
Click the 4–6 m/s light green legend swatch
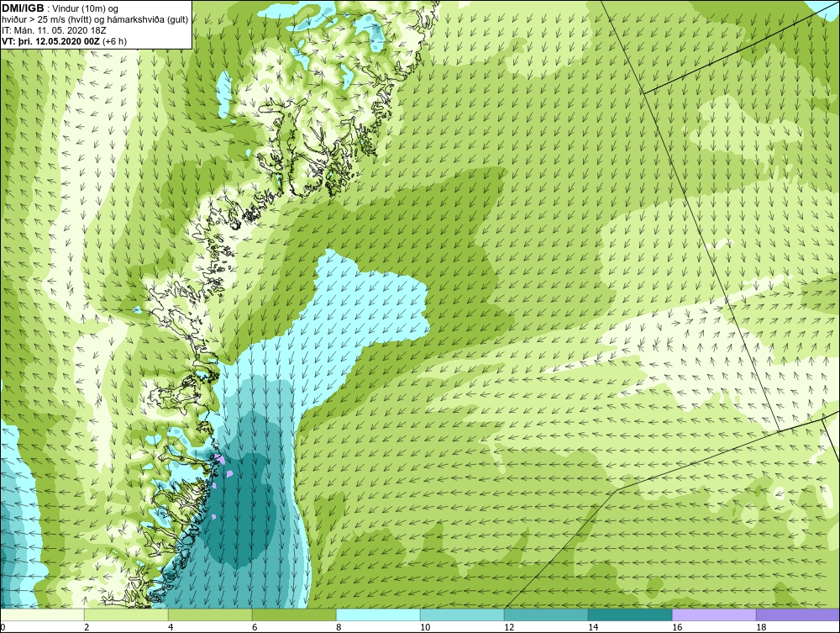[x=210, y=615]
